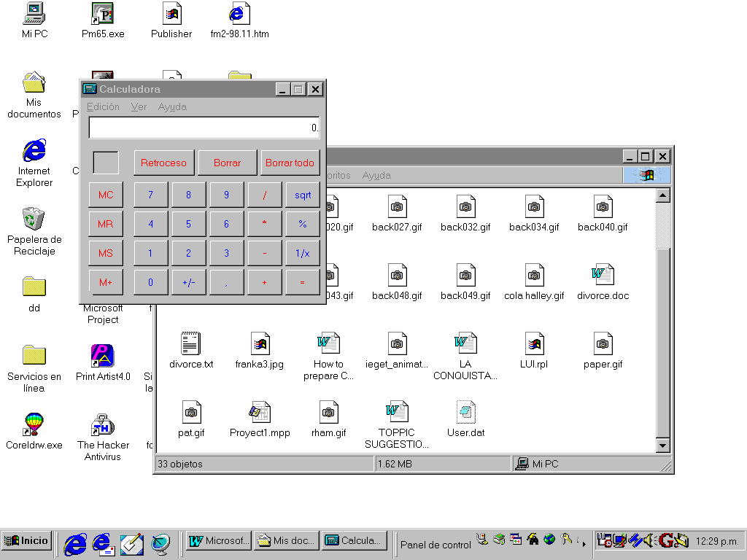Image resolution: width=747 pixels, height=560 pixels.
Task: Click the 12:29 p.m. tray clock
Action: [717, 542]
